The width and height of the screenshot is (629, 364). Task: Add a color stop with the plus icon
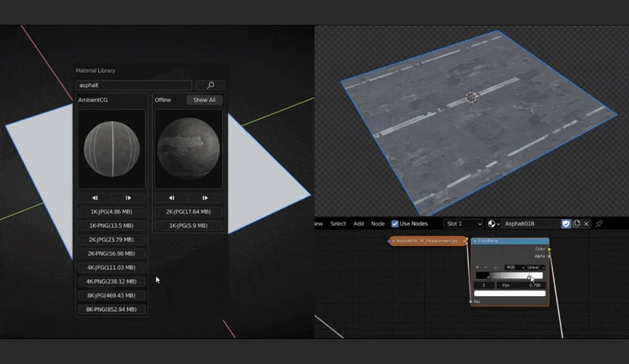pyautogui.click(x=477, y=268)
